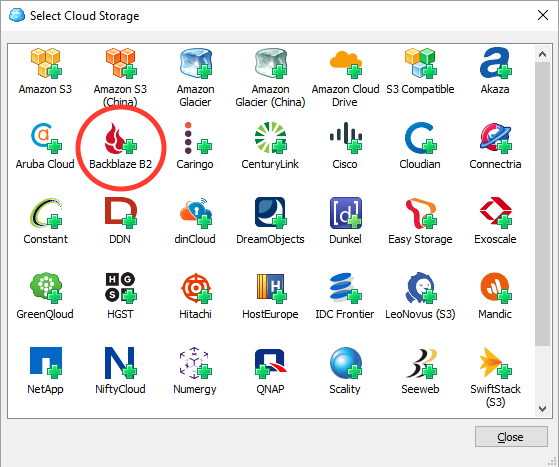
Task: Choose Amazon S3 cloud storage
Action: (x=46, y=63)
